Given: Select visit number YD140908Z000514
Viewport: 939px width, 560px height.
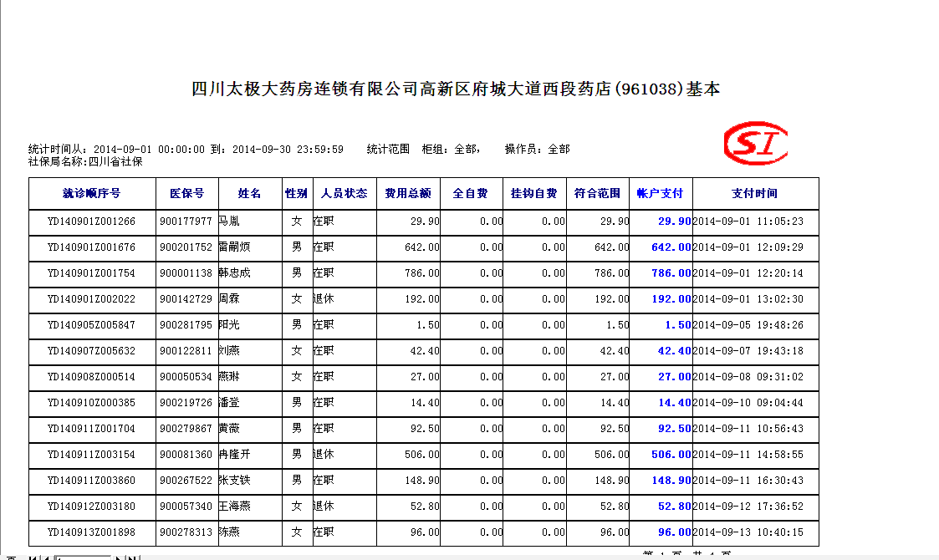Looking at the screenshot, I should (92, 377).
